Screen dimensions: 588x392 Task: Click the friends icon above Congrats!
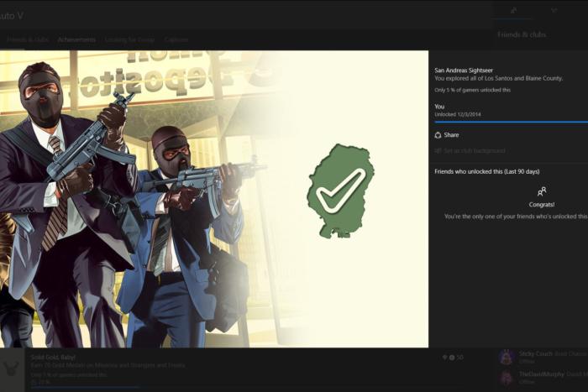(542, 191)
